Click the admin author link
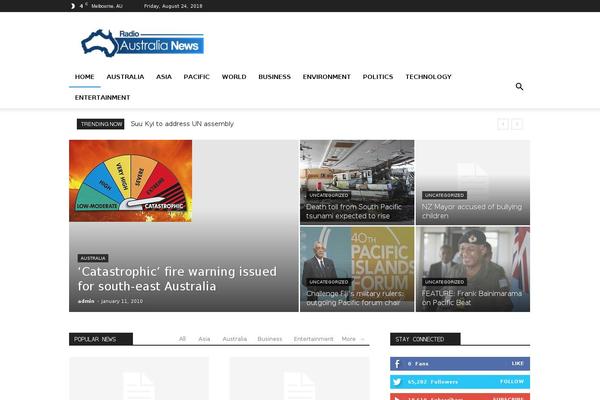 [86, 301]
